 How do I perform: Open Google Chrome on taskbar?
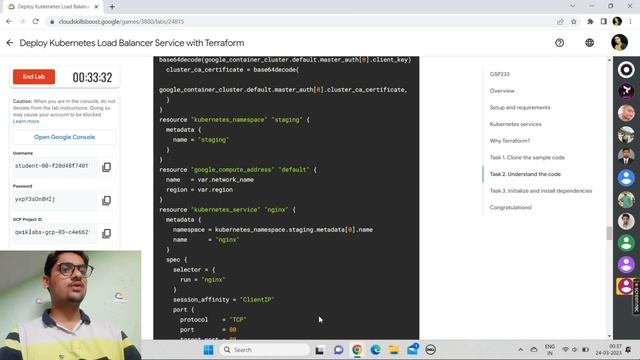pos(357,350)
